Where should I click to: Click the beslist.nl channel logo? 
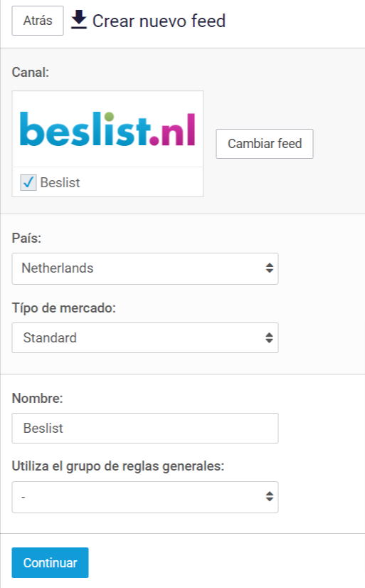[x=107, y=129]
